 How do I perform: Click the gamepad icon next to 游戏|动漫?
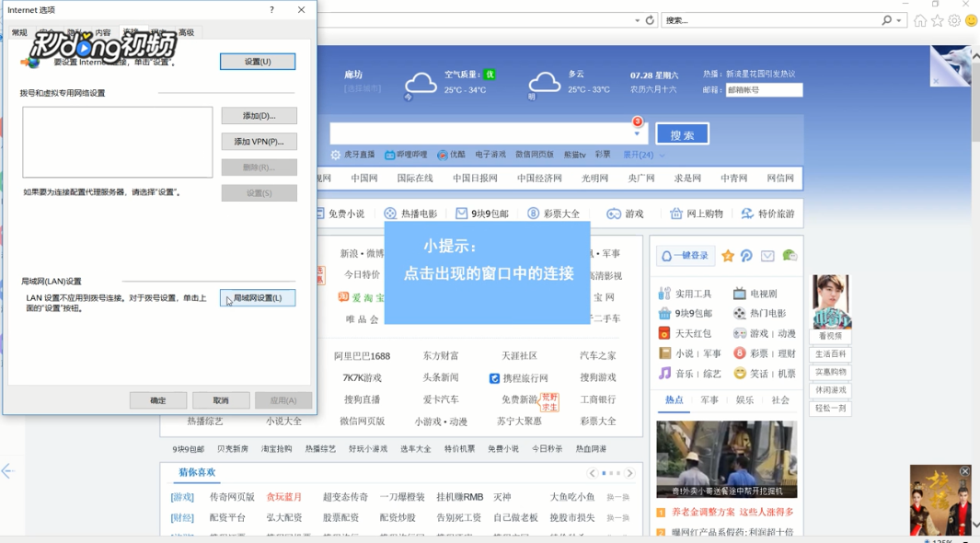coord(740,333)
